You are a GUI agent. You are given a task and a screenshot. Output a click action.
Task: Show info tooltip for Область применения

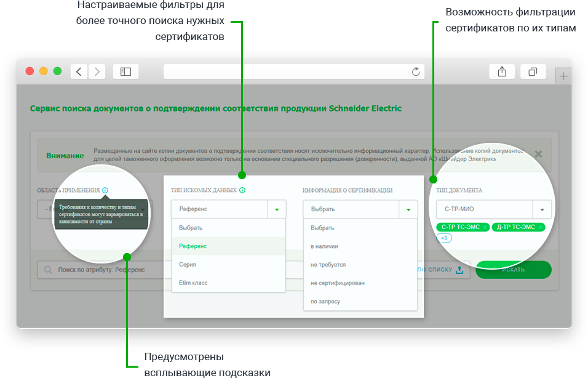(x=105, y=190)
